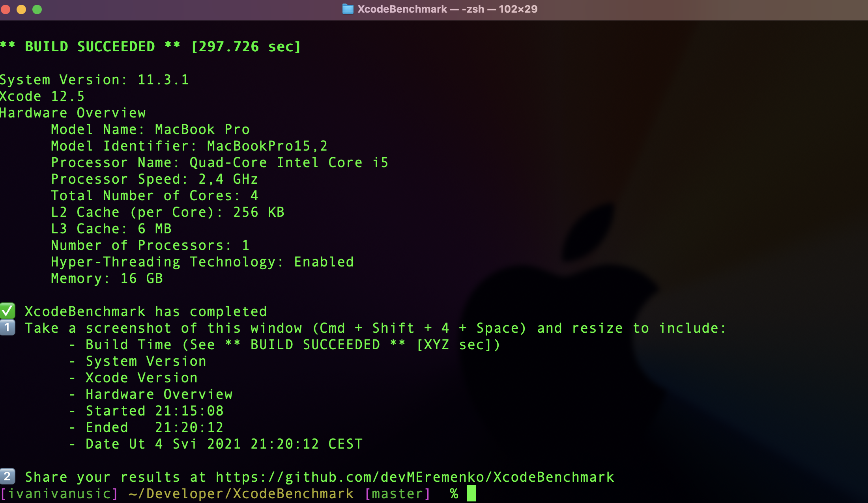Click Processor Name Quad-Core Intel line
The height and width of the screenshot is (503, 868).
(x=219, y=163)
